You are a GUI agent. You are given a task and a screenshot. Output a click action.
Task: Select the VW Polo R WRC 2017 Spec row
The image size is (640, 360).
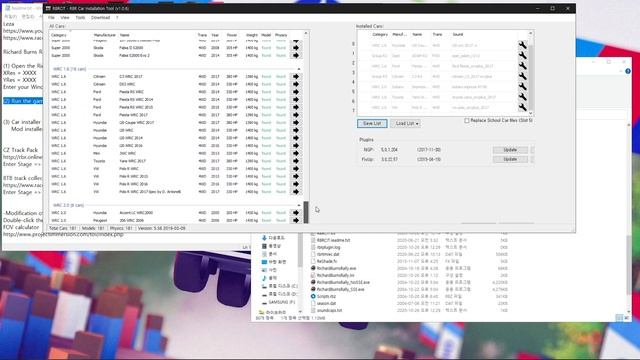171,192
